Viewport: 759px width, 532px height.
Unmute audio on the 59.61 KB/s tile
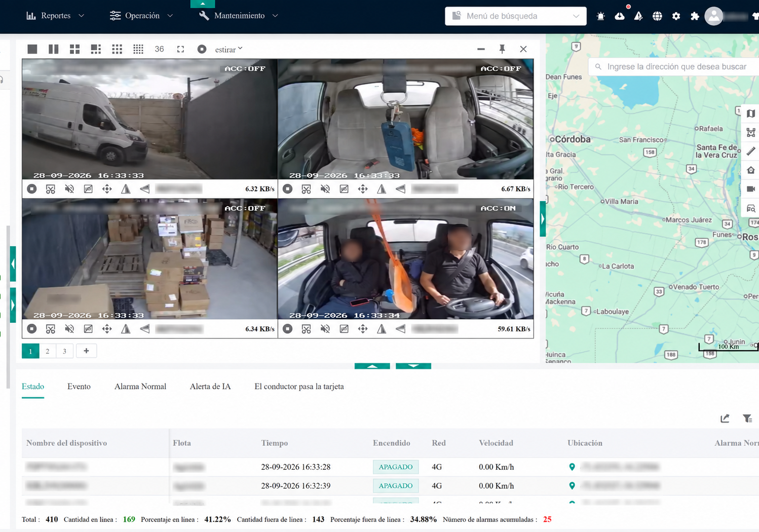[325, 329]
